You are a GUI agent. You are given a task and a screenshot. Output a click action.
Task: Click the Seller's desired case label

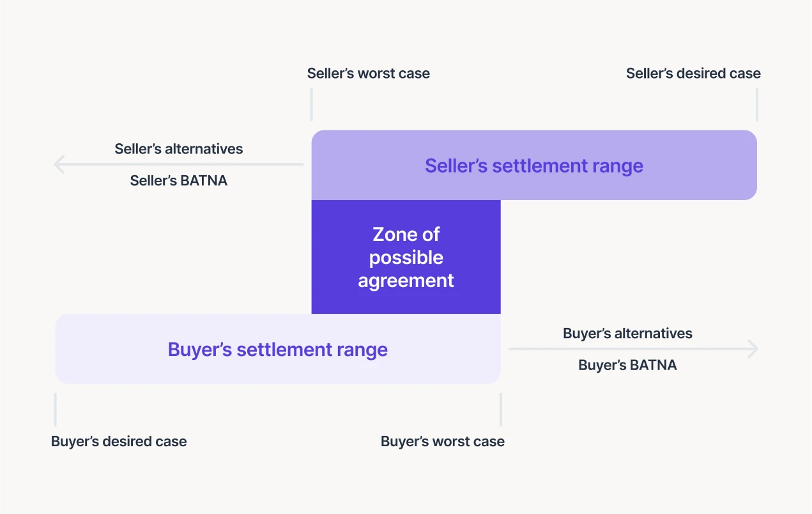click(x=693, y=74)
